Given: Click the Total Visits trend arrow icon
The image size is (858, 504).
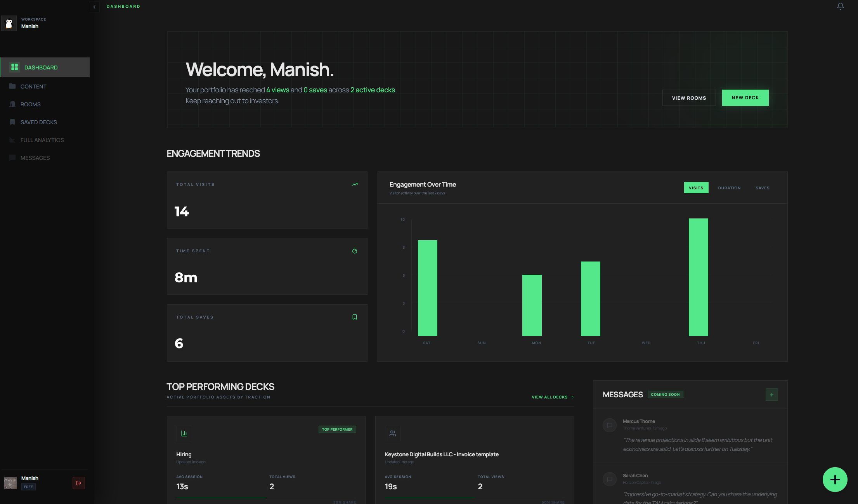Looking at the screenshot, I should (355, 184).
